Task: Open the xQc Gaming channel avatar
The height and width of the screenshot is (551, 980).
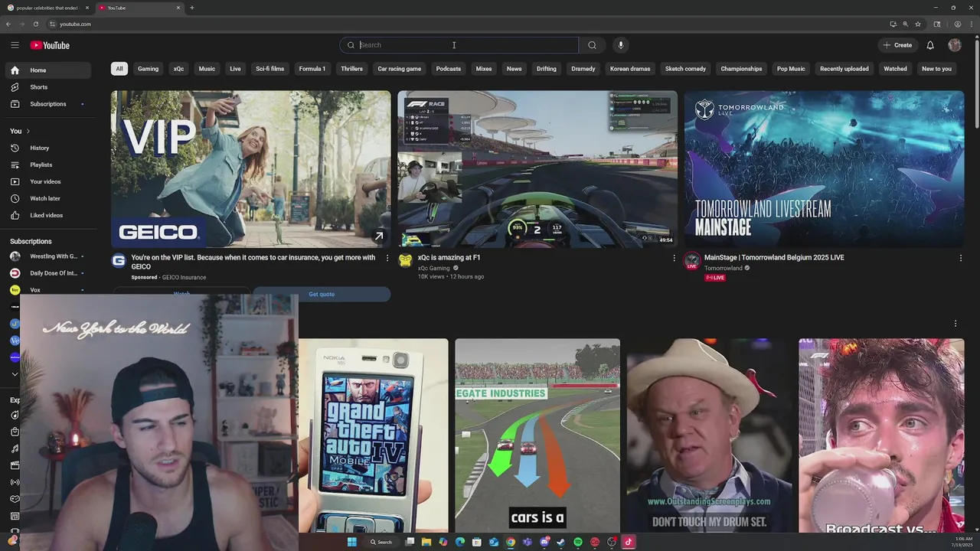Action: pyautogui.click(x=406, y=261)
